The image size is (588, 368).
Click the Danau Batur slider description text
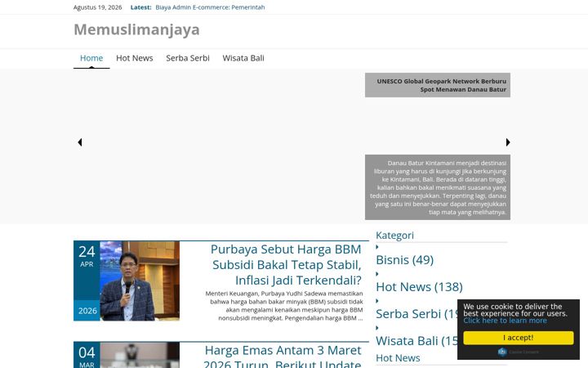[438, 187]
